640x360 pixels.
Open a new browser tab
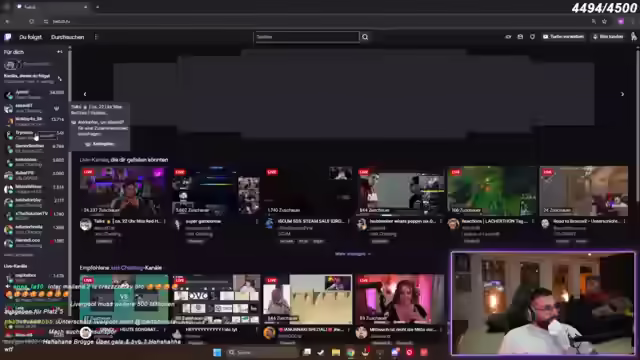pyautogui.click(x=97, y=7)
